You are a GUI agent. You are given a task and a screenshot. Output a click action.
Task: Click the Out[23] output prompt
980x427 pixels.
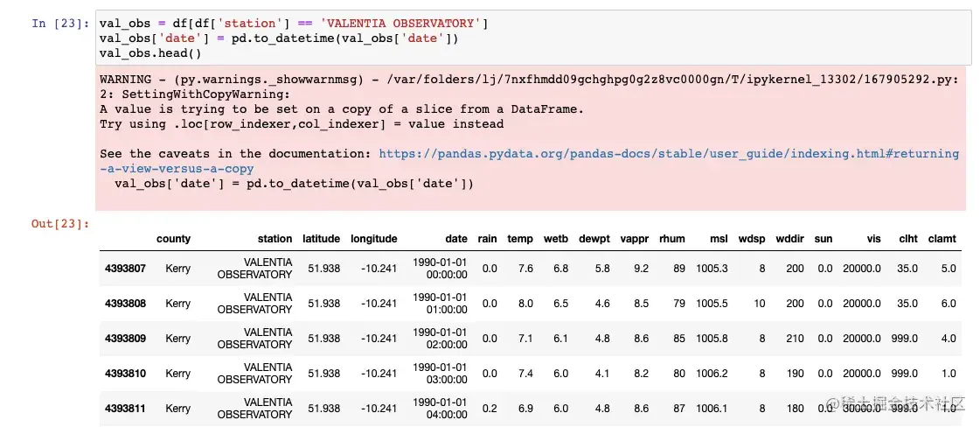(x=60, y=224)
